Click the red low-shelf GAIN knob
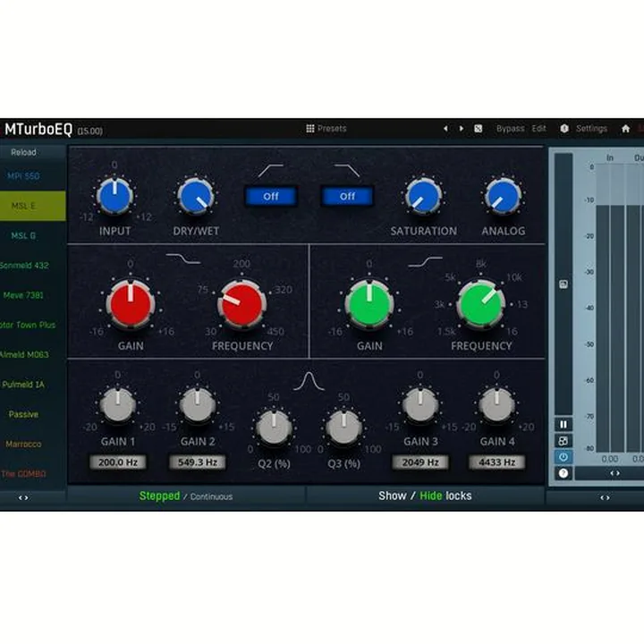This screenshot has height=644, width=644. (131, 304)
